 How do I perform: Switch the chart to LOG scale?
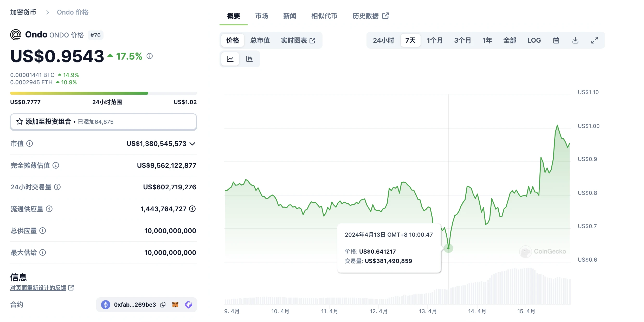534,40
